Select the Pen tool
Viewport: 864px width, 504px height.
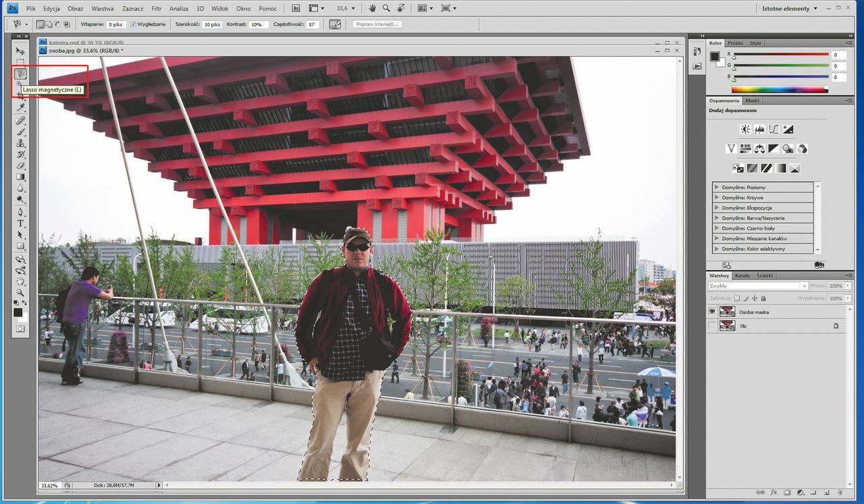(20, 212)
